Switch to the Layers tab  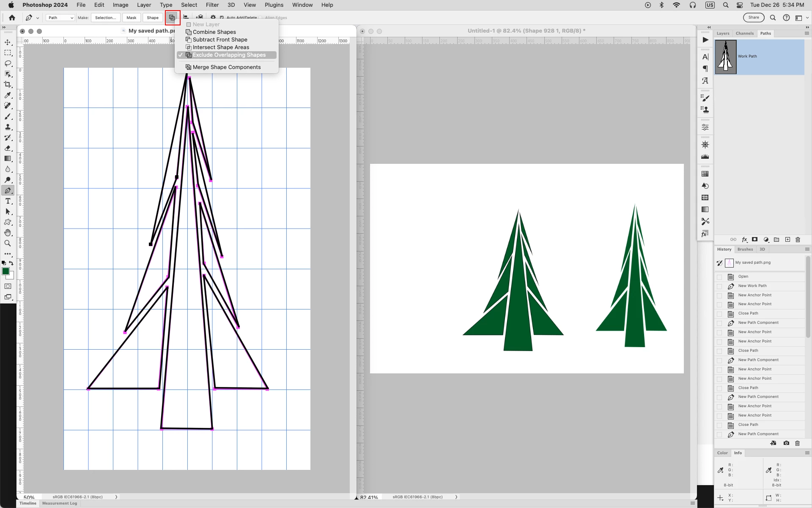click(x=723, y=33)
